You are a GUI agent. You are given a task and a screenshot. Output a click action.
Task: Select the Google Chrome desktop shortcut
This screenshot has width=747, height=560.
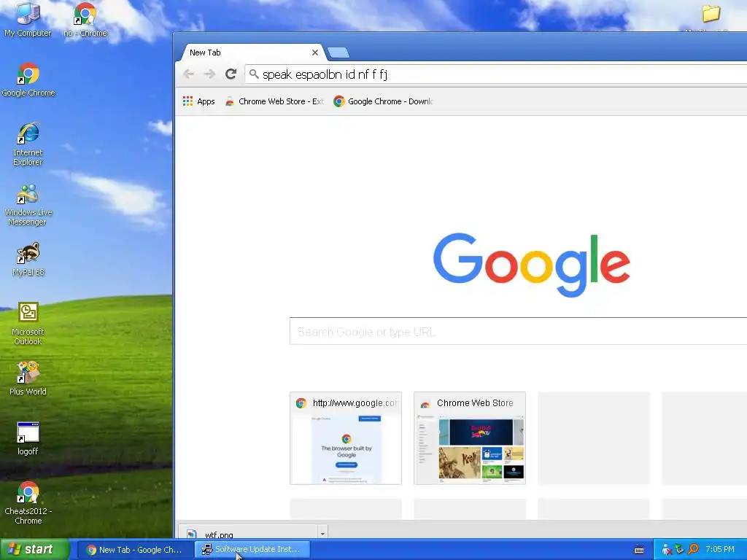(x=28, y=80)
